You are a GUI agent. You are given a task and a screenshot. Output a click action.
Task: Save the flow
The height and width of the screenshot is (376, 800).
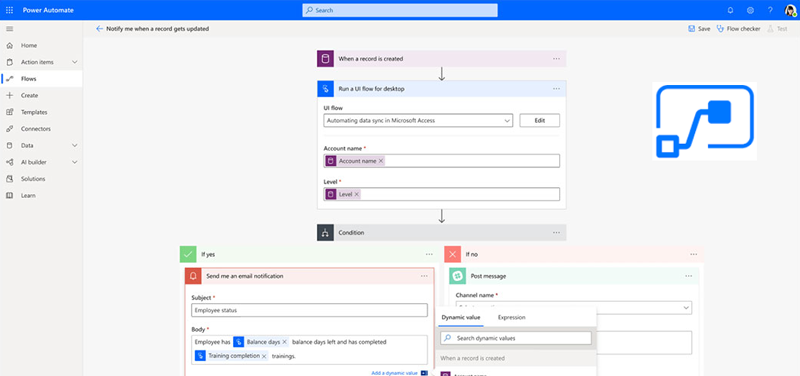(699, 29)
